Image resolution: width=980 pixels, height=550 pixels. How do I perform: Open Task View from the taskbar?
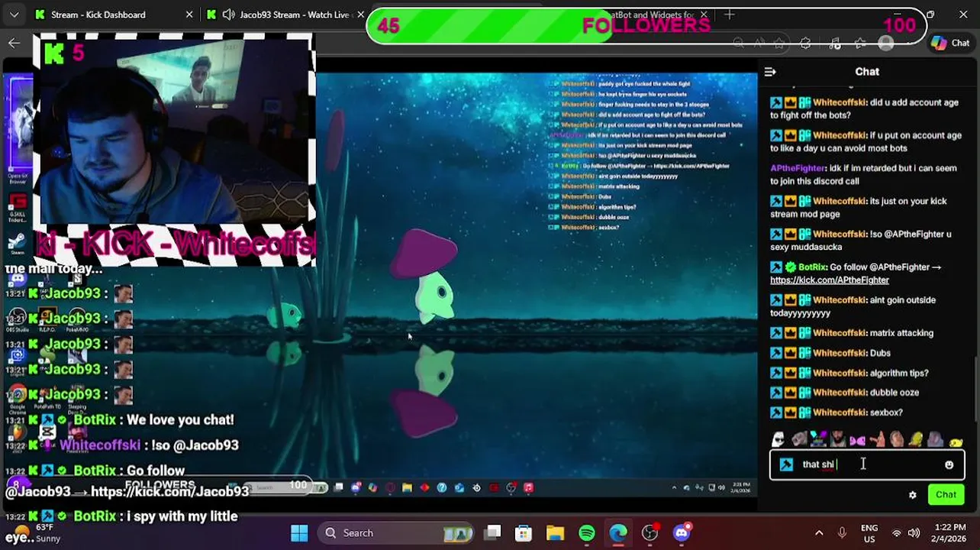493,533
